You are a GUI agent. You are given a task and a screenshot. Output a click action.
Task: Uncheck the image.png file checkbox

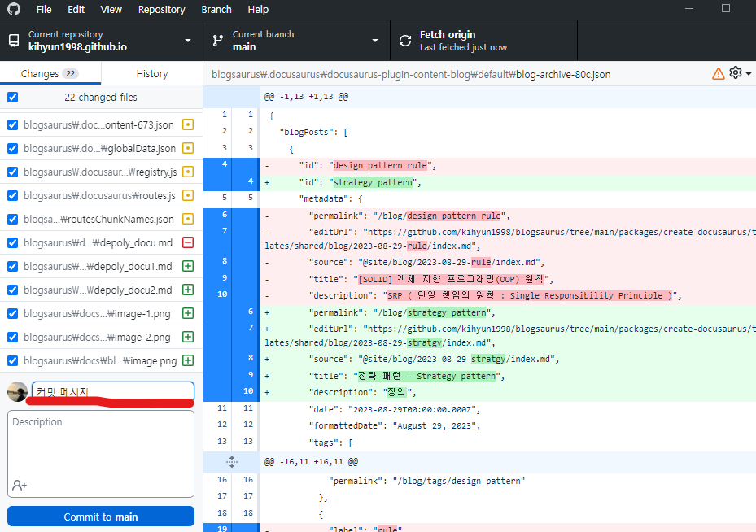point(12,361)
